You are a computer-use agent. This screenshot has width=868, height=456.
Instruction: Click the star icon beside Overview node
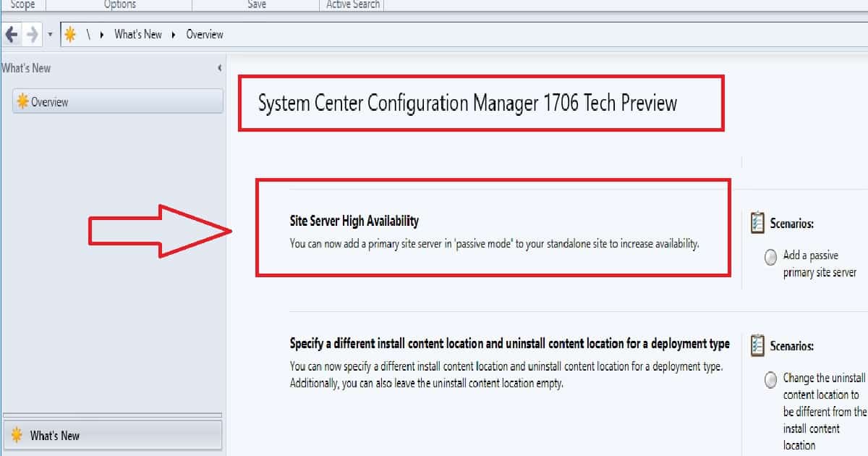(23, 101)
